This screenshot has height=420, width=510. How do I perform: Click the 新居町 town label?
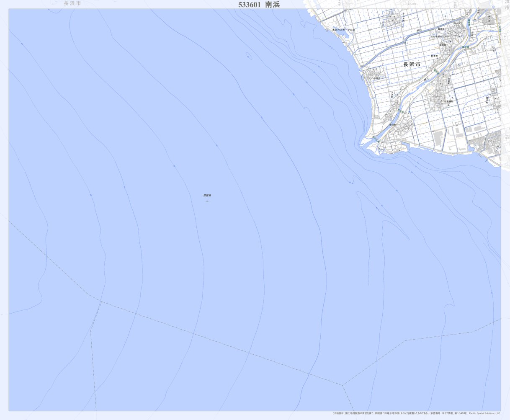(x=442, y=45)
